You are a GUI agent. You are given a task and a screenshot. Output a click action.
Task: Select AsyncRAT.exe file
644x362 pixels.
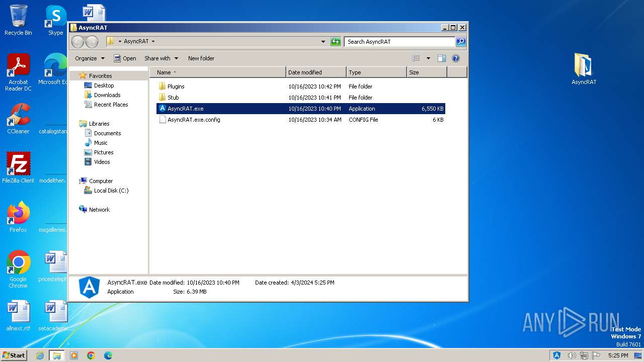(x=301, y=109)
